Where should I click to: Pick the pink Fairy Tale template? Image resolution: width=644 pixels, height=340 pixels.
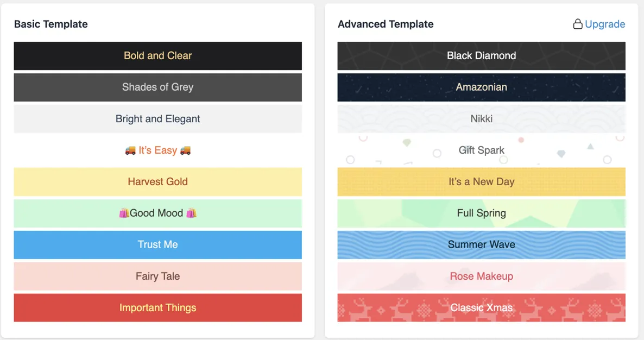pos(157,276)
